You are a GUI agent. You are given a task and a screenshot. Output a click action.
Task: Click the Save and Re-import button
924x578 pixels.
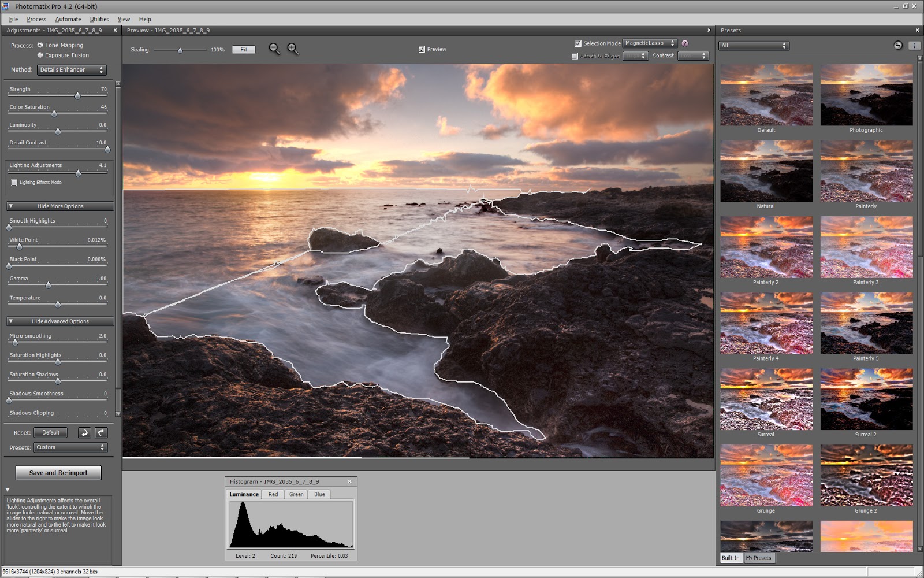pyautogui.click(x=58, y=473)
